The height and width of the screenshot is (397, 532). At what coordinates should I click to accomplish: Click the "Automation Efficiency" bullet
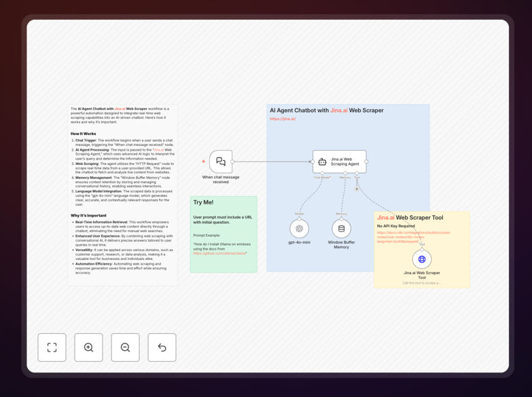121,268
